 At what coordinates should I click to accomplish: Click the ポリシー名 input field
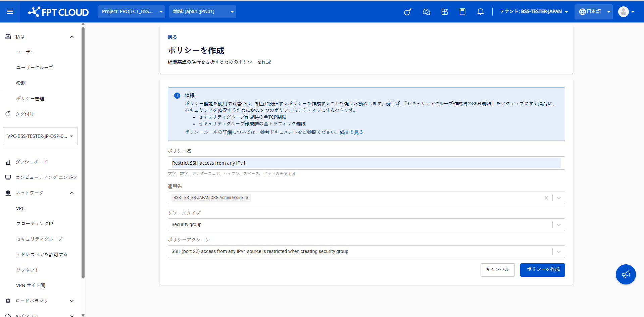pyautogui.click(x=366, y=163)
